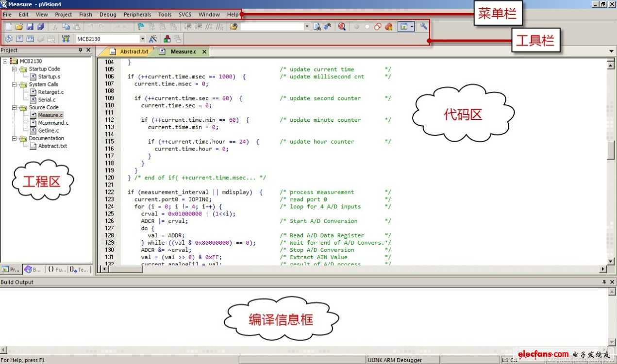This screenshot has width=617, height=364.
Task: Open the Find text combo box dropdown arrow
Action: tap(307, 27)
